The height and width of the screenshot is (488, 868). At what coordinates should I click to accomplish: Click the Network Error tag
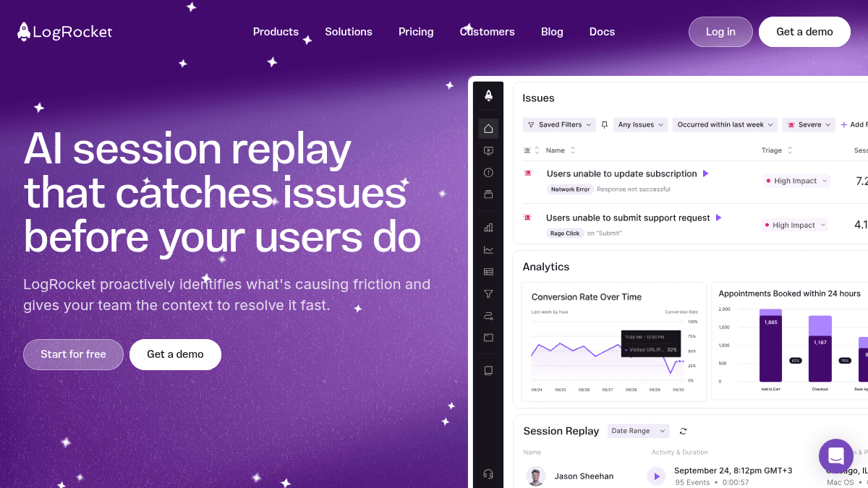pos(571,189)
